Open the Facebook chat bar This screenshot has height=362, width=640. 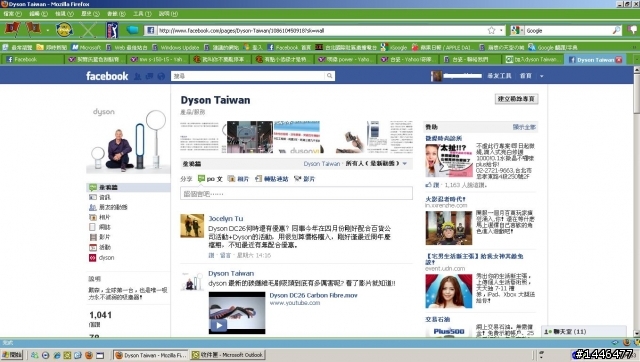pyautogui.click(x=584, y=332)
